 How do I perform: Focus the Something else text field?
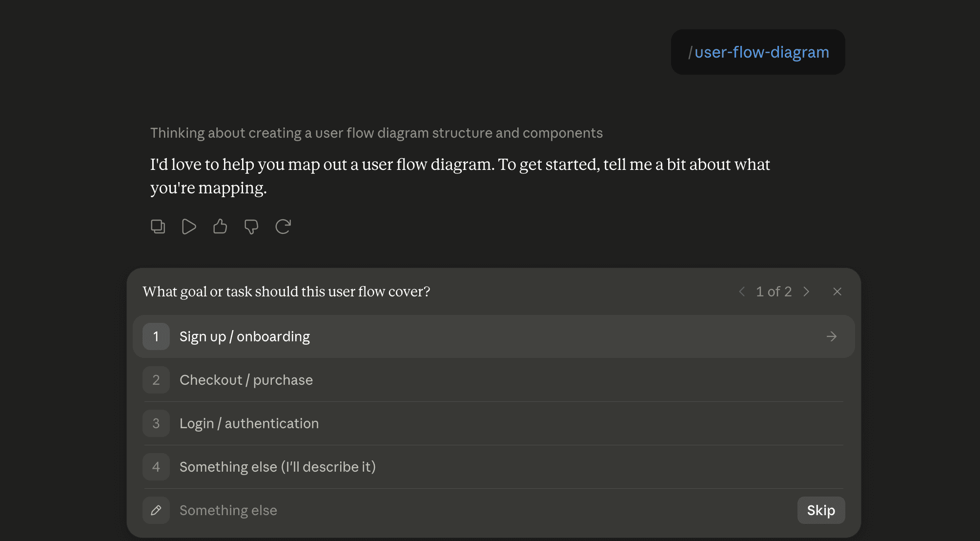coord(483,510)
